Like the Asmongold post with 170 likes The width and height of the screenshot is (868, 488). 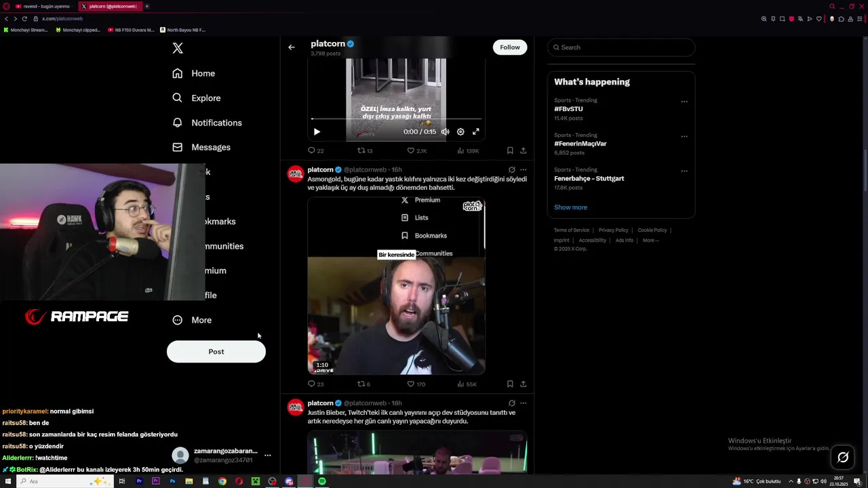[x=416, y=384]
